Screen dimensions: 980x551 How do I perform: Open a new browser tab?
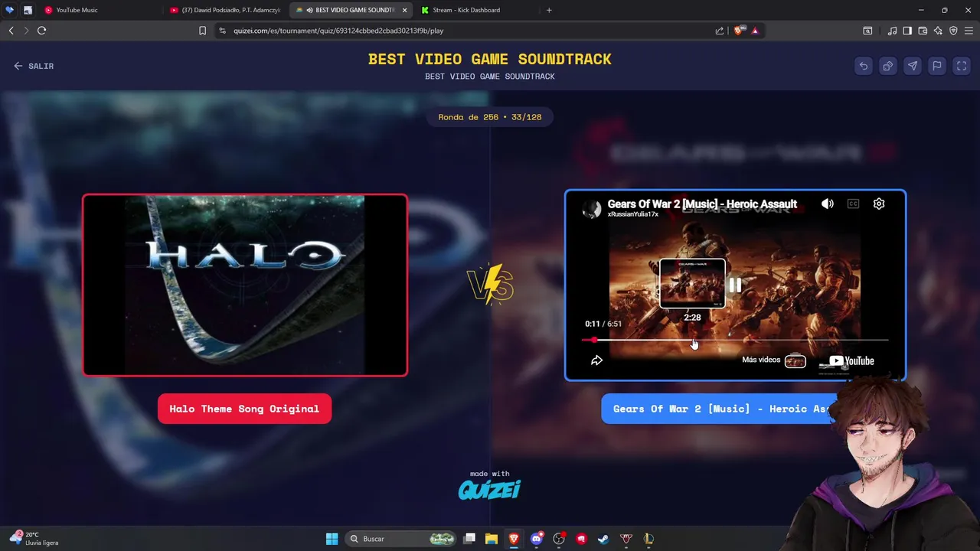click(549, 10)
